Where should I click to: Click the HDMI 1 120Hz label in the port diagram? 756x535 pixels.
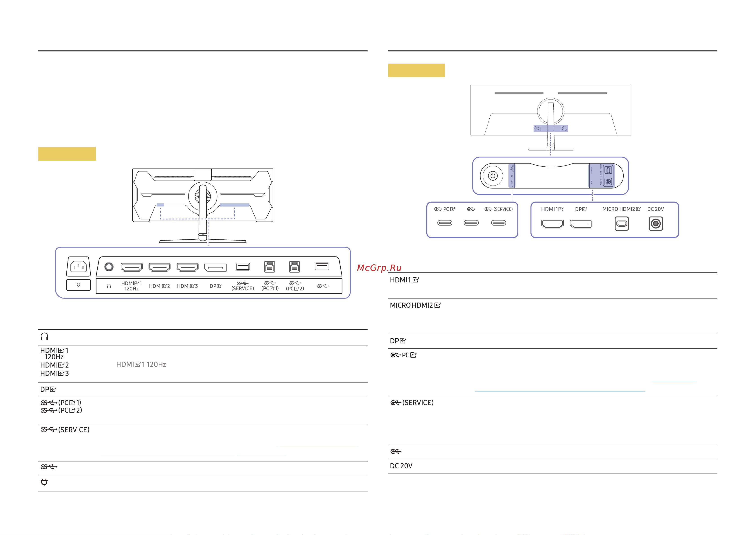131,286
